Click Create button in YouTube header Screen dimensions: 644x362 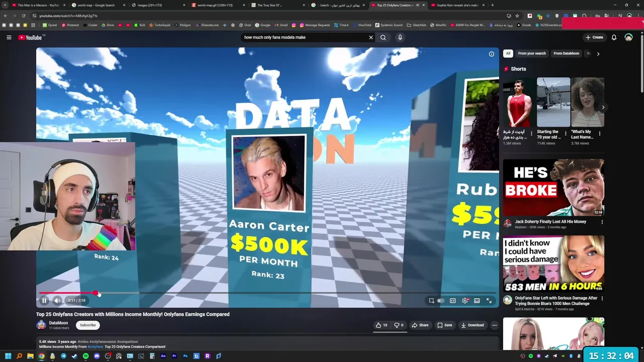594,37
